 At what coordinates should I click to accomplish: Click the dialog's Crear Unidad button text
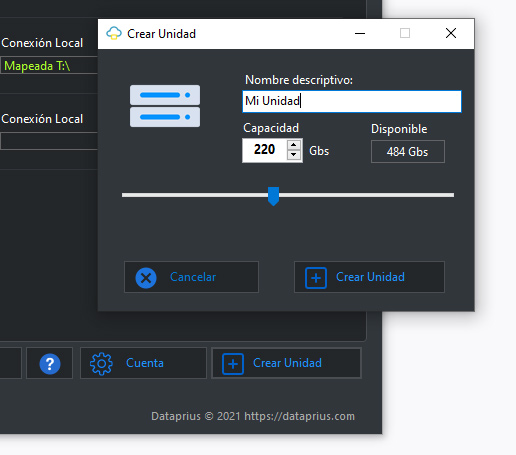pos(370,277)
